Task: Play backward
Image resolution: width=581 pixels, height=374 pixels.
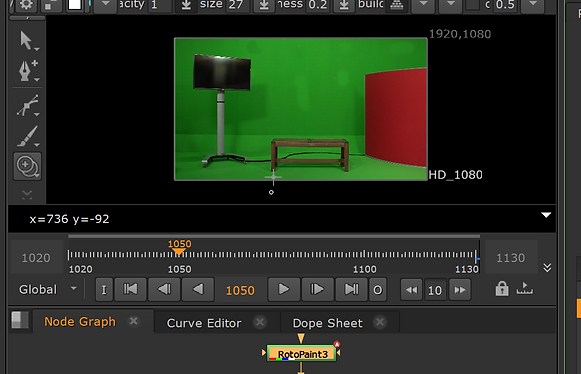Action: 198,289
